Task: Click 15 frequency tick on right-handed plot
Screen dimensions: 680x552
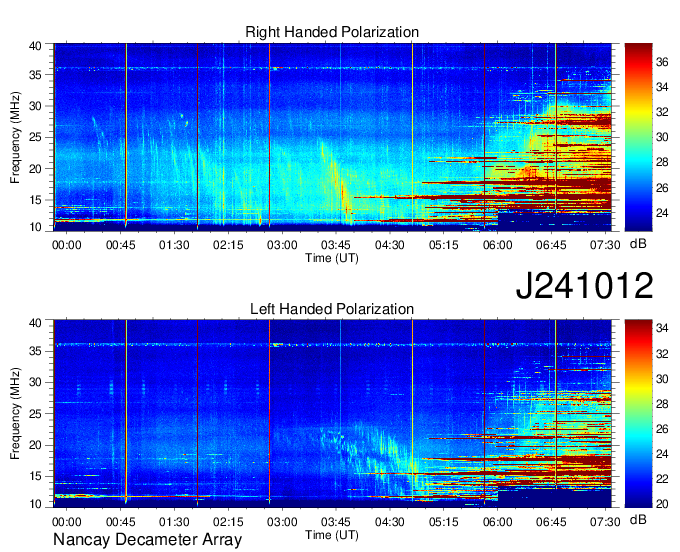Action: [x=35, y=200]
